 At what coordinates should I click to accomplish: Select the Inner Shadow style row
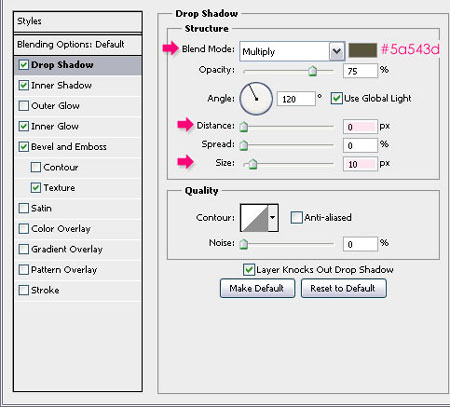click(78, 85)
